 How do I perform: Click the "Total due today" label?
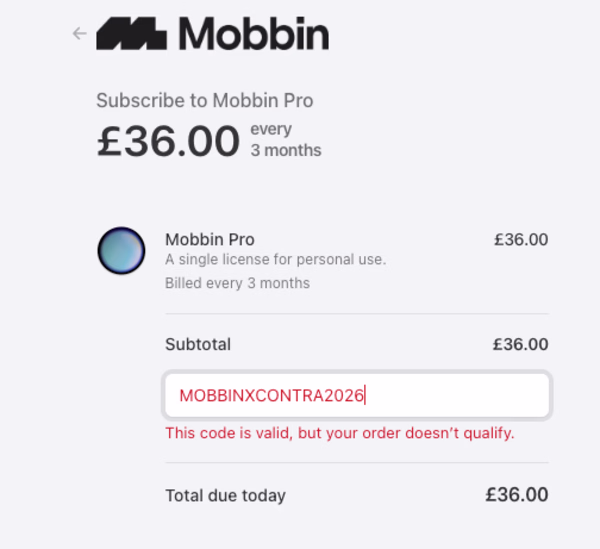coord(225,495)
